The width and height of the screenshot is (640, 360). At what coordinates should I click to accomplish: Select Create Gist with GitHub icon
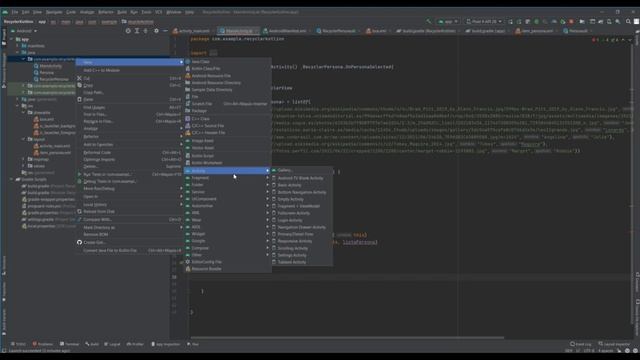pyautogui.click(x=130, y=242)
